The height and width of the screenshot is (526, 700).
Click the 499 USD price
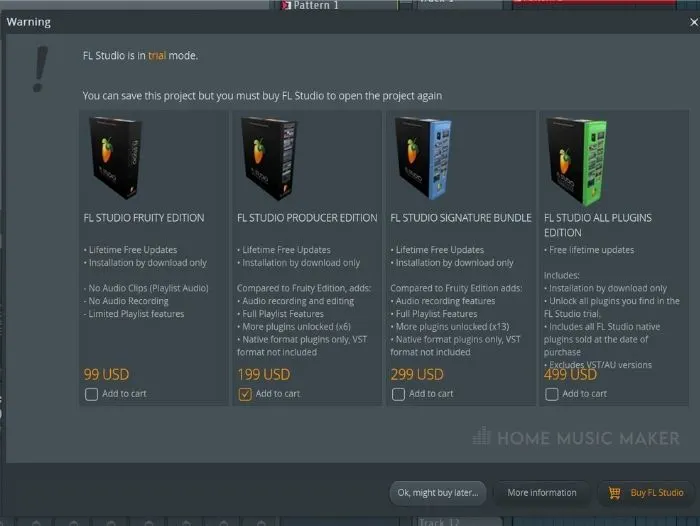point(570,374)
